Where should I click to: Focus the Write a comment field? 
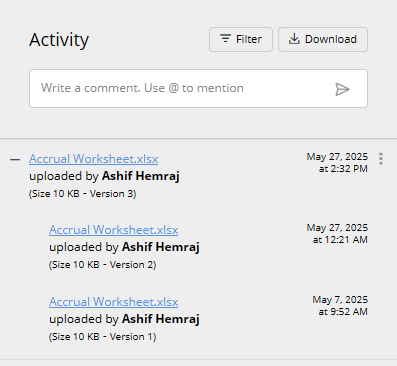198,88
